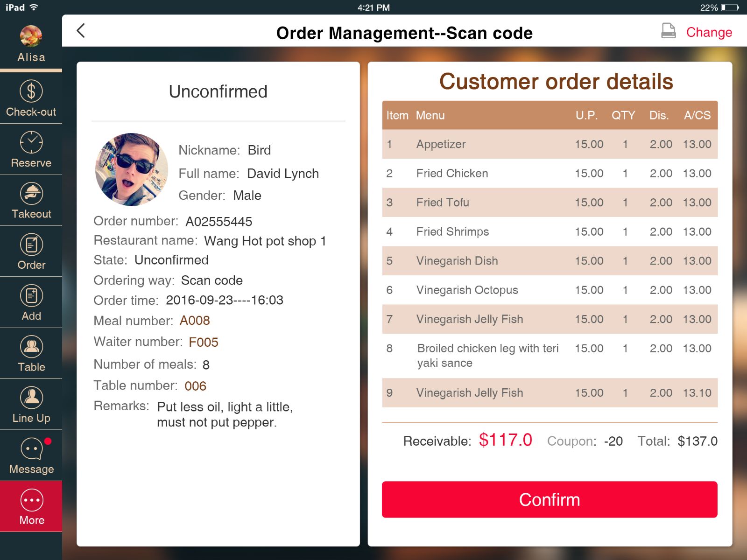Tap the Add order icon
Image resolution: width=747 pixels, height=560 pixels.
[x=31, y=296]
